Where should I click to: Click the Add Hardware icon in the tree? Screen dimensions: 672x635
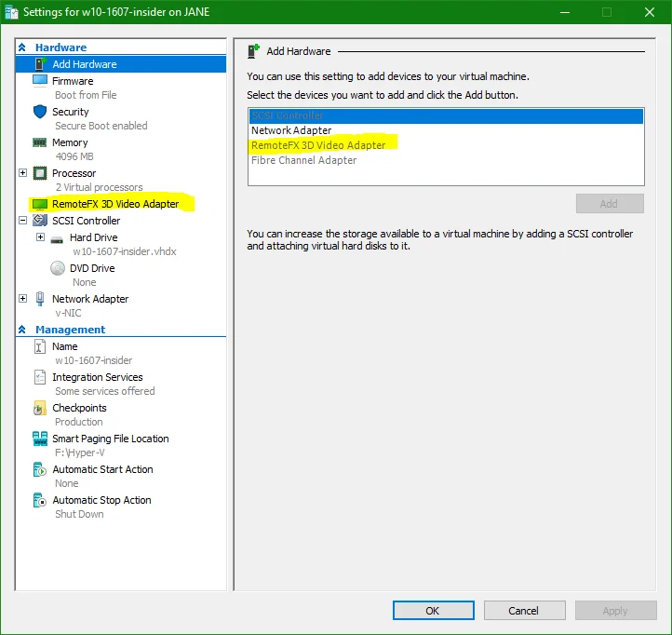point(40,64)
